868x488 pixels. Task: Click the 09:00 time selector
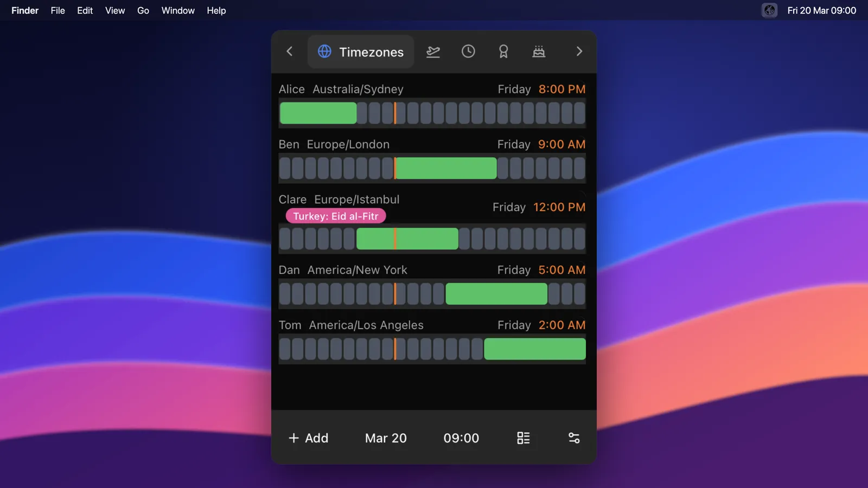coord(461,438)
